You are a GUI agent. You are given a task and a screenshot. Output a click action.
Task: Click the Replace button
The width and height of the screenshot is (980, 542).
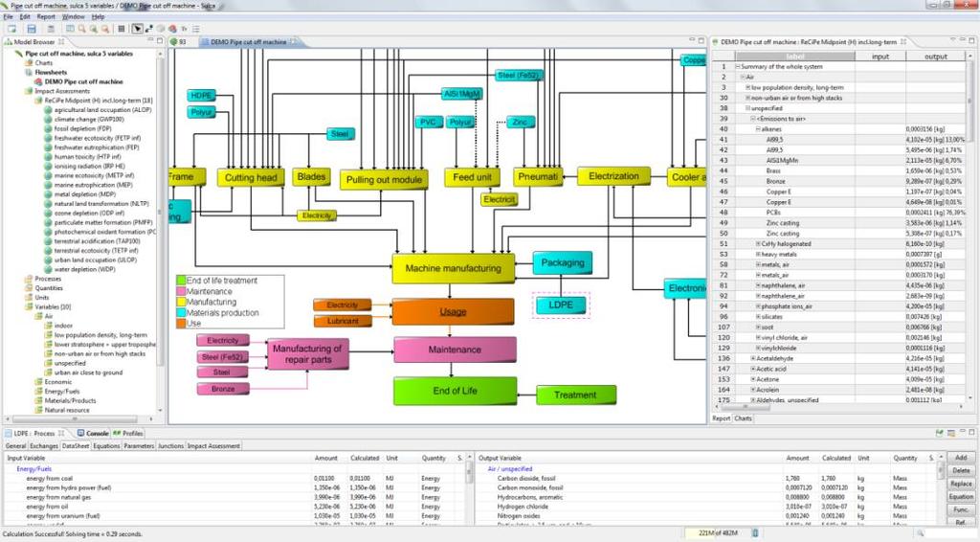(x=961, y=484)
